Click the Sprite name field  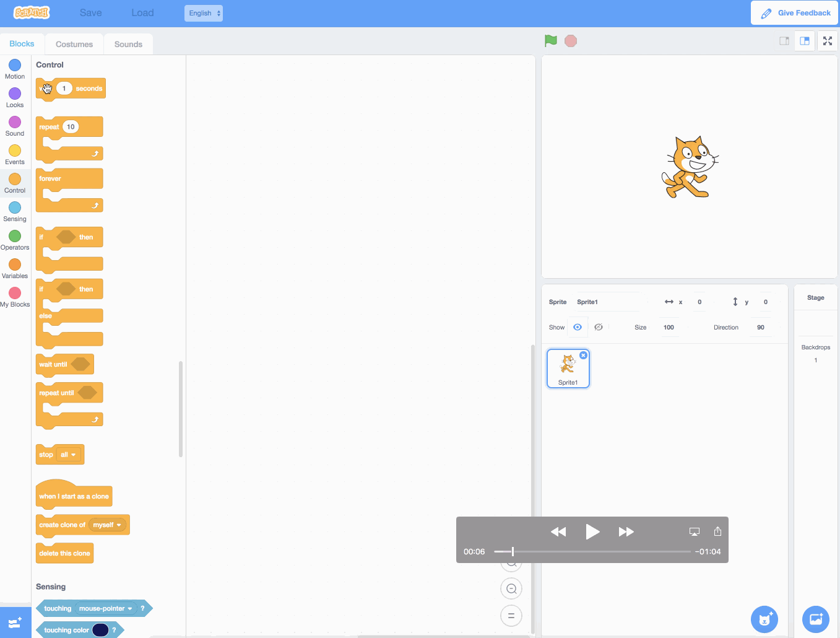(607, 302)
